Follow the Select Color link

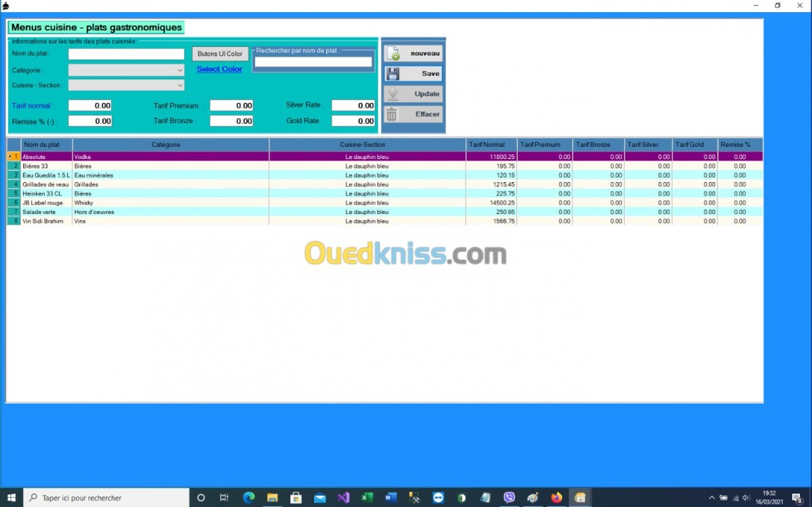point(219,69)
